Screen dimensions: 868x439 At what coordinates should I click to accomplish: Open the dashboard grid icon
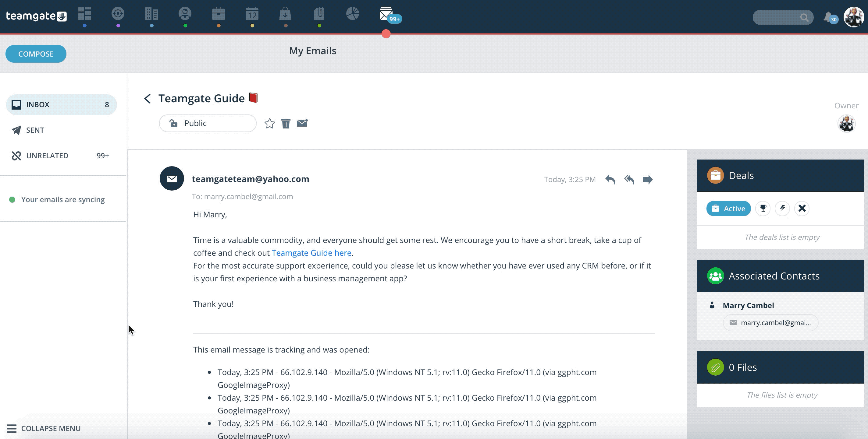(85, 14)
